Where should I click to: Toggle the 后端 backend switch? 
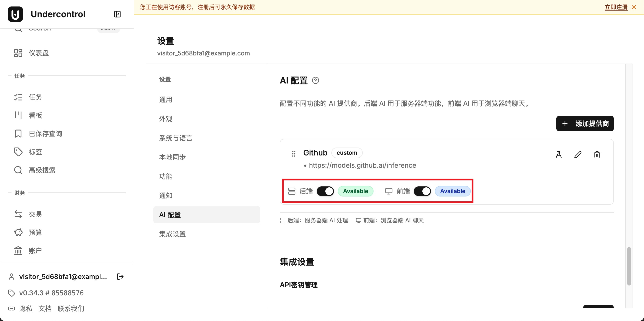click(325, 191)
